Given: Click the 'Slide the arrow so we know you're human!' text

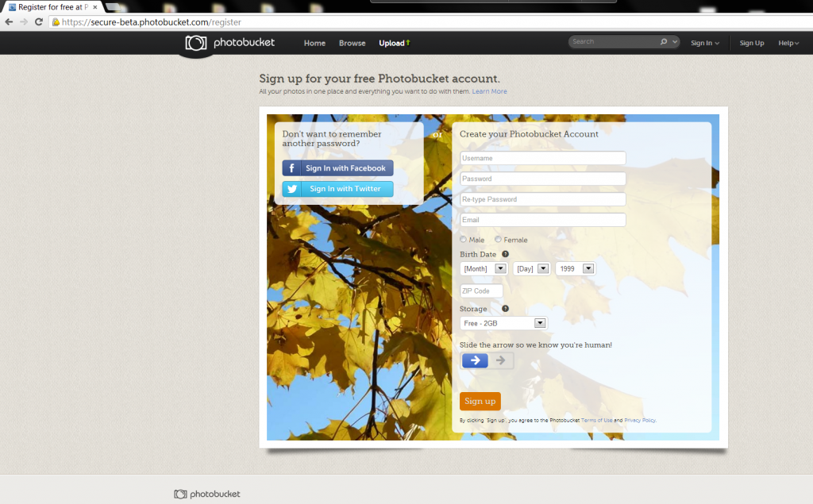Looking at the screenshot, I should pos(536,344).
